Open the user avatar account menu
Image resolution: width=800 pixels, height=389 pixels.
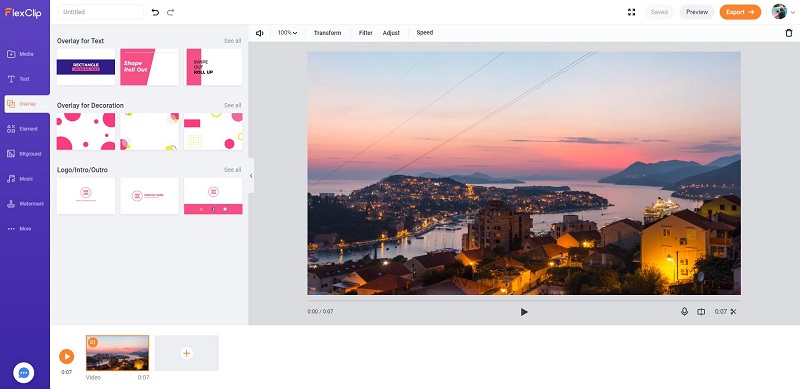tap(783, 12)
